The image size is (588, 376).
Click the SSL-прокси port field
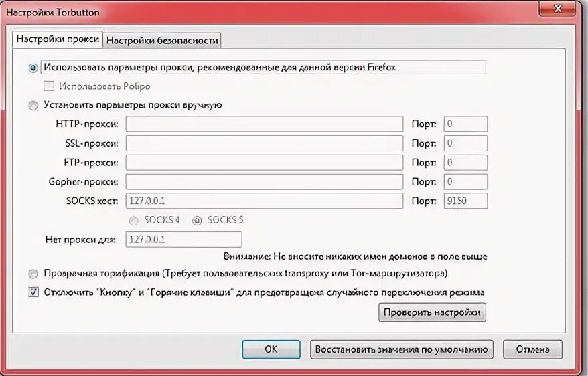pyautogui.click(x=465, y=143)
